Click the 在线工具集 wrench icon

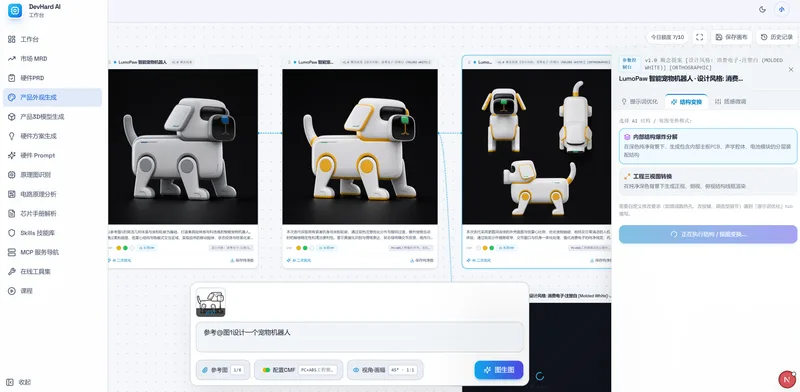[x=12, y=272]
